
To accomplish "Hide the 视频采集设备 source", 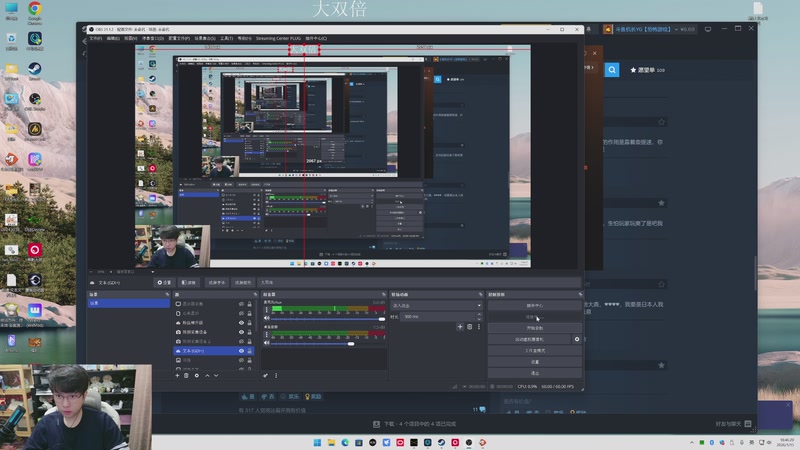I will [x=241, y=332].
